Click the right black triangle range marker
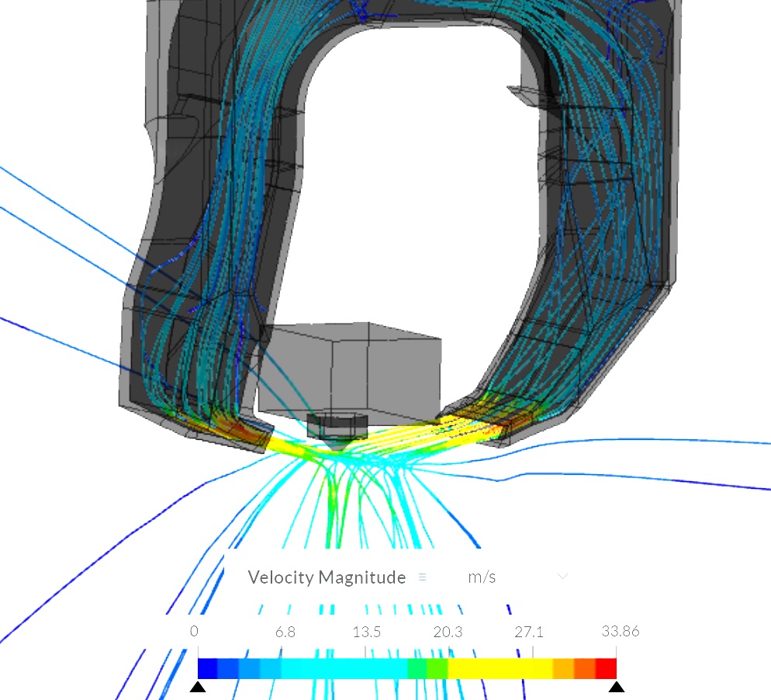 click(x=618, y=686)
